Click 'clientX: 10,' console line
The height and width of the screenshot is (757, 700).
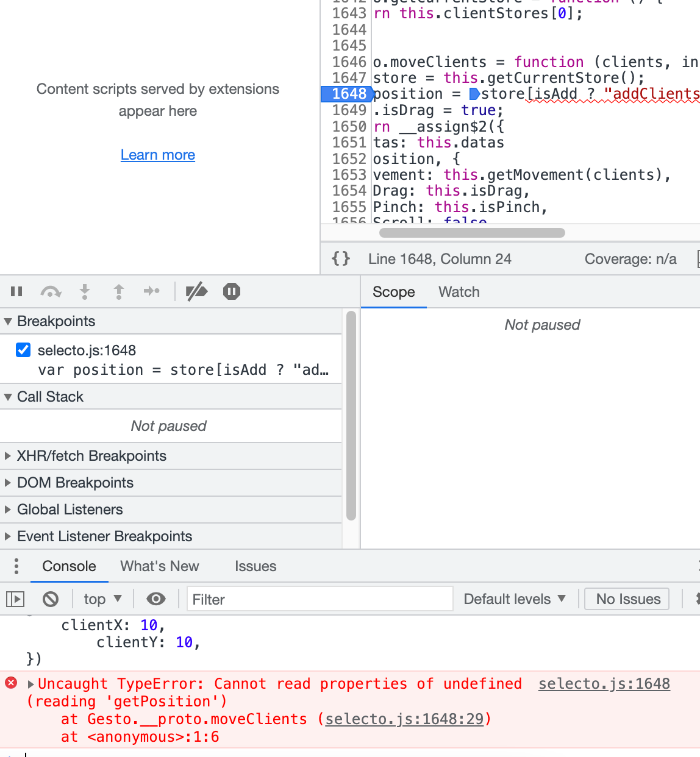[x=113, y=625]
